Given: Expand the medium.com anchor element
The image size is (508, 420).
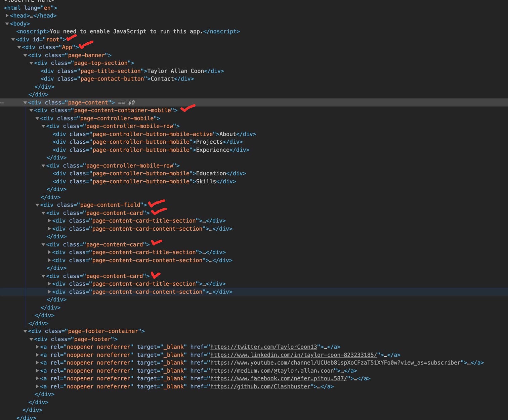Looking at the screenshot, I should 37,371.
